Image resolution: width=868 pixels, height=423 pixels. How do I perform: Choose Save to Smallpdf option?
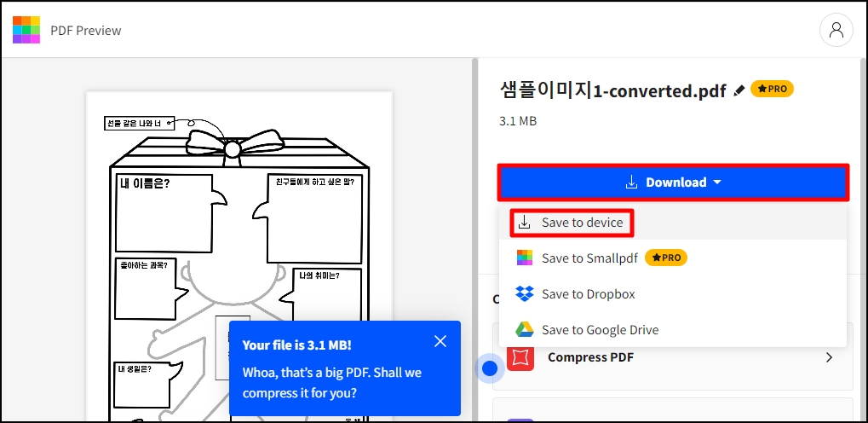(673, 258)
